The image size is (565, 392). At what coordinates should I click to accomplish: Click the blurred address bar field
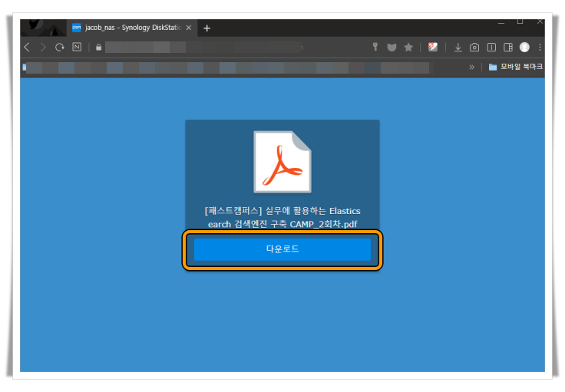203,47
